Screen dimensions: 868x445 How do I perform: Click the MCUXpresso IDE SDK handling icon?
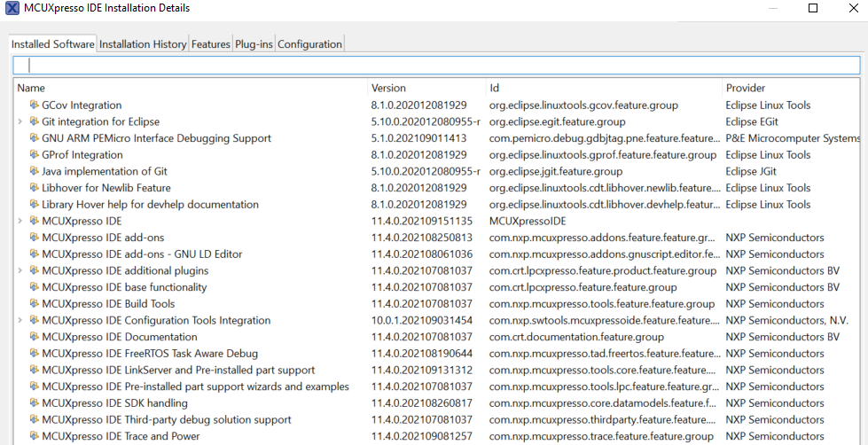click(35, 403)
